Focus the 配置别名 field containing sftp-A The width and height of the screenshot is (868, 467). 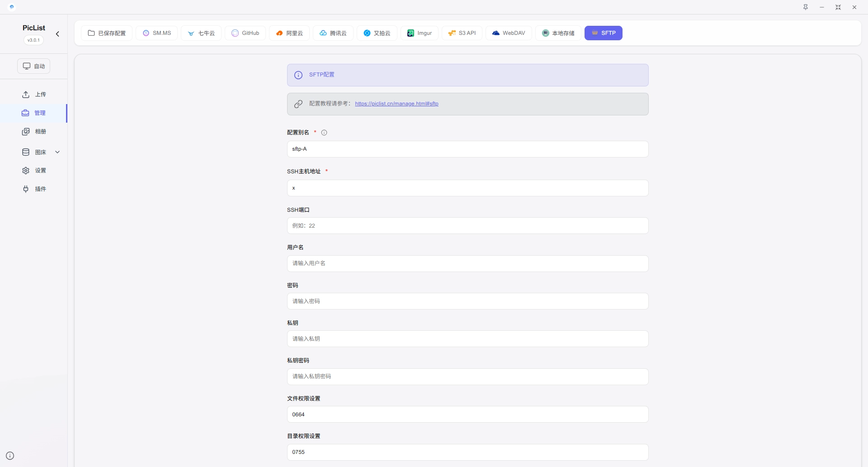coord(468,149)
